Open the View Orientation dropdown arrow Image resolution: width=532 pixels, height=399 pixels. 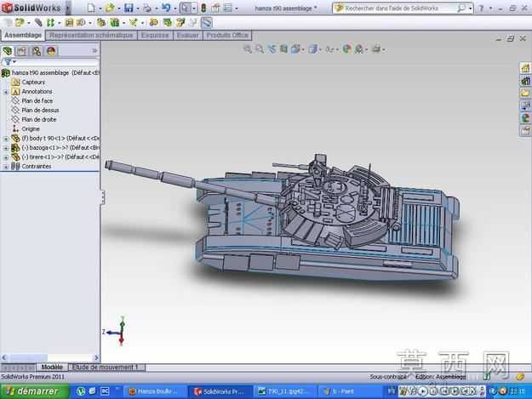coord(303,50)
